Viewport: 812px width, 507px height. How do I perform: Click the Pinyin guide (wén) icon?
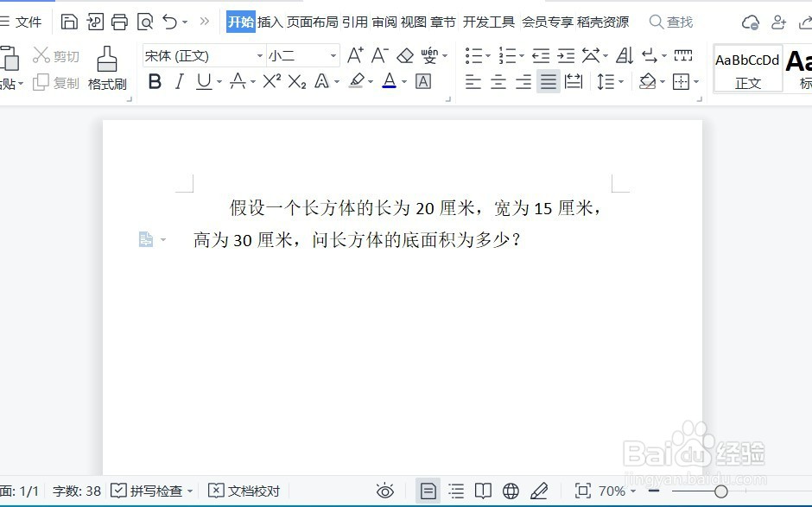pos(429,56)
